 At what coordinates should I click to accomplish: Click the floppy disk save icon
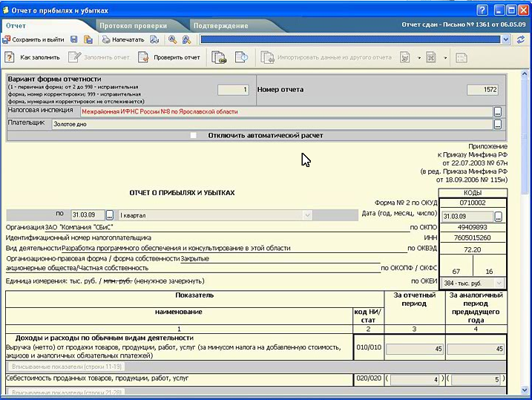tap(74, 39)
